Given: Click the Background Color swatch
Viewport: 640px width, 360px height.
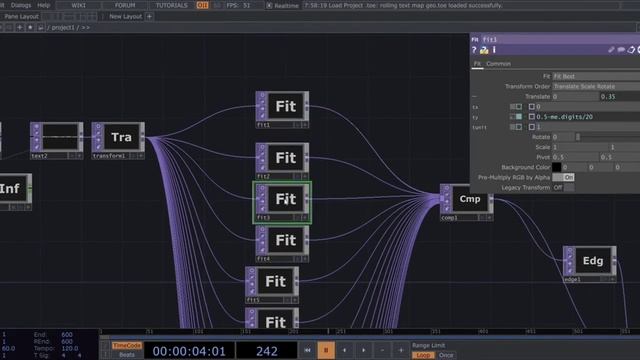Looking at the screenshot, I should coord(556,167).
